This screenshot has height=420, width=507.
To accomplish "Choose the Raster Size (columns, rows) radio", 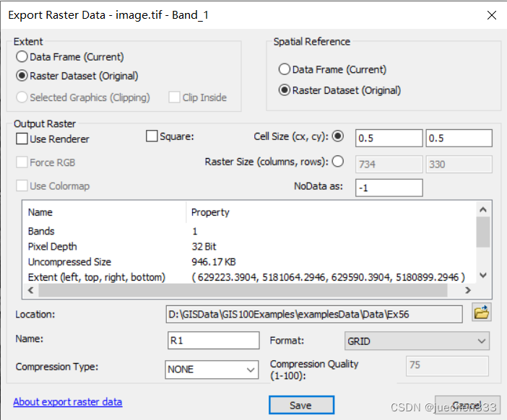I will tap(338, 161).
